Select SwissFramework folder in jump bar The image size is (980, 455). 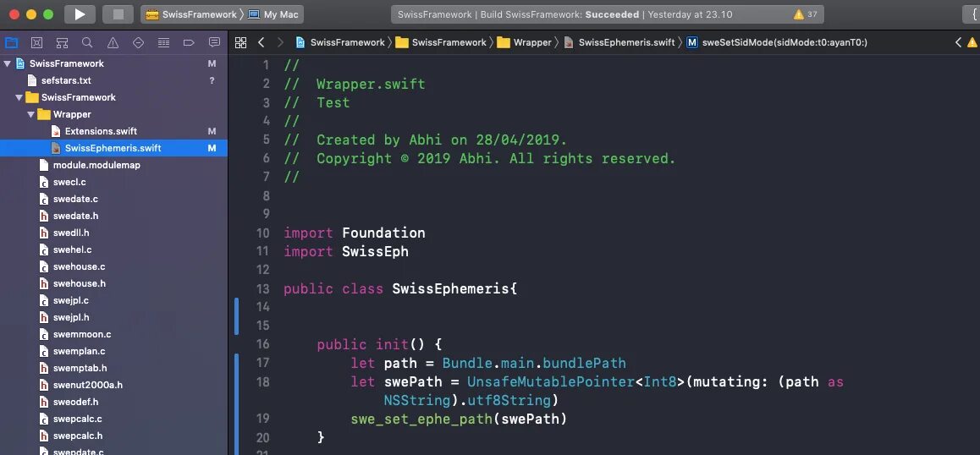tap(441, 42)
